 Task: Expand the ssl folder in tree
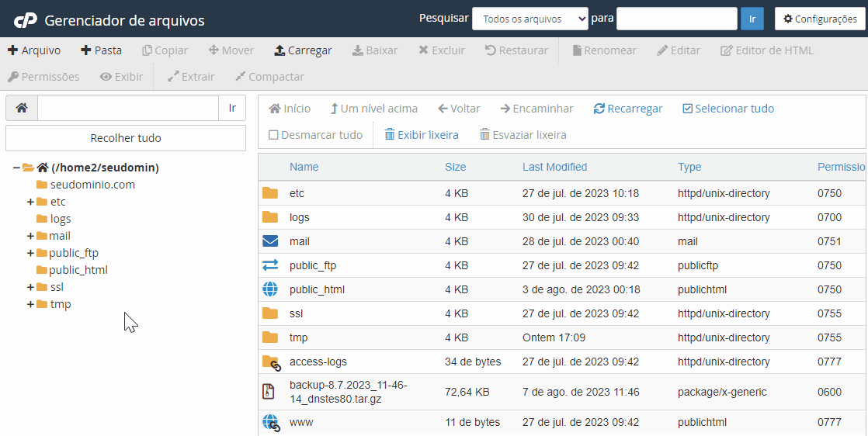pos(31,288)
